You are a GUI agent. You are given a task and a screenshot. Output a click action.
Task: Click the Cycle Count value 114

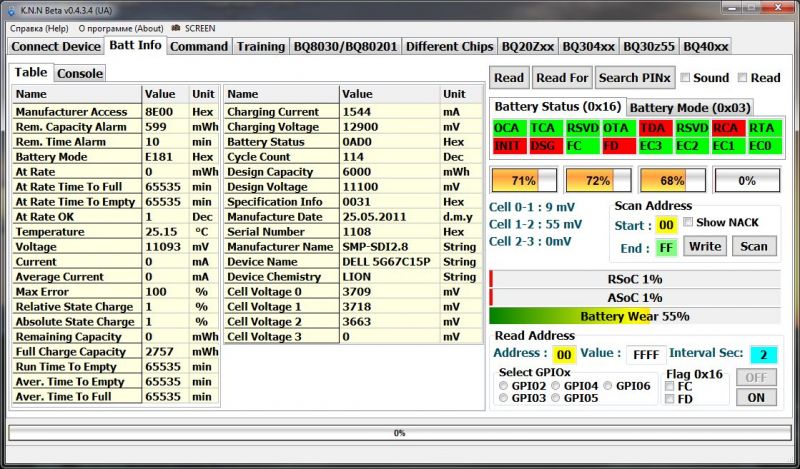[390, 157]
